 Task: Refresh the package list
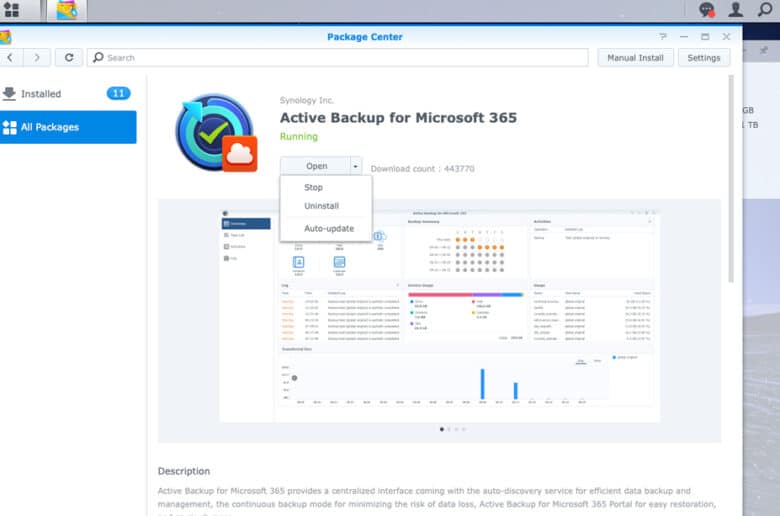point(69,58)
